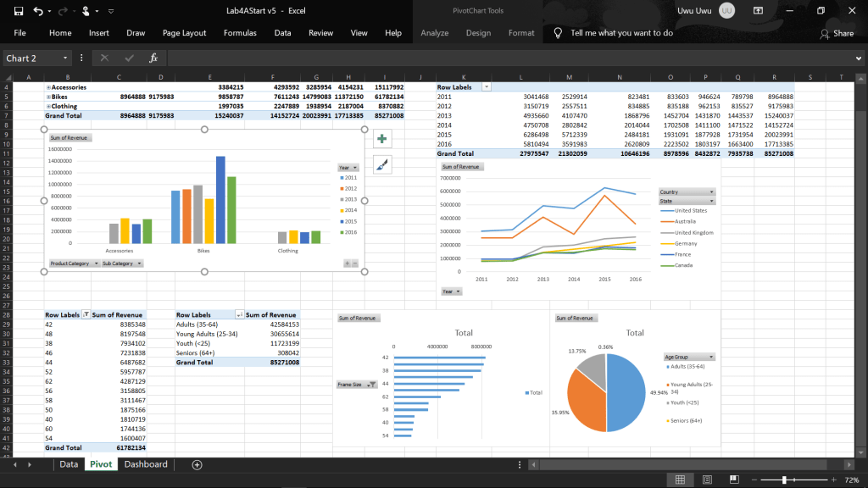Click the Share button
This screenshot has width=868, height=488.
(837, 33)
